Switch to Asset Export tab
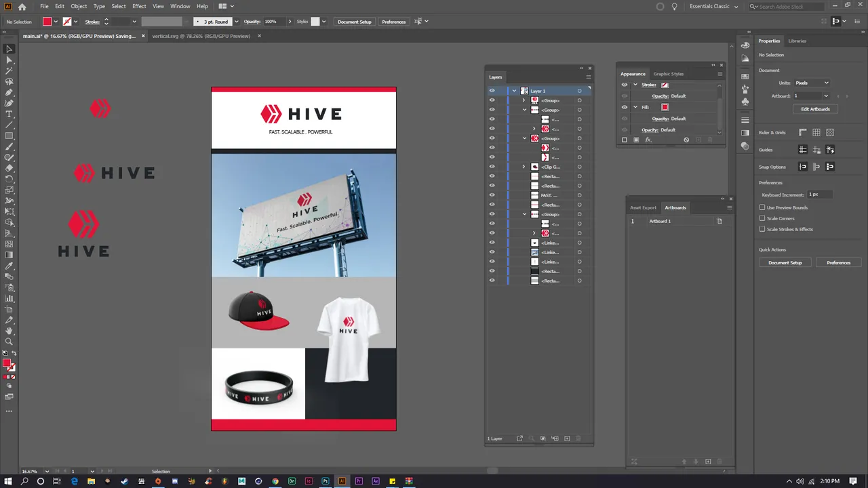The width and height of the screenshot is (868, 488). pyautogui.click(x=643, y=207)
